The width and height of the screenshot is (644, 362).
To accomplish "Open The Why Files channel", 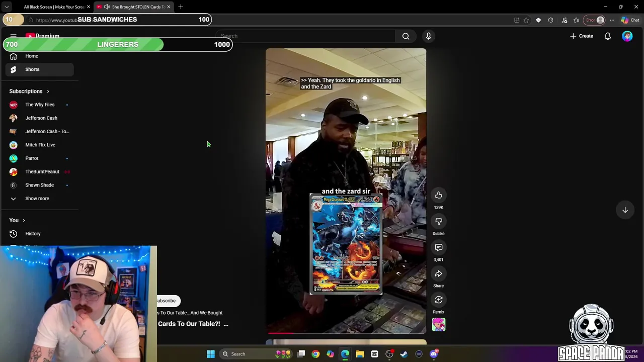I will point(40,105).
